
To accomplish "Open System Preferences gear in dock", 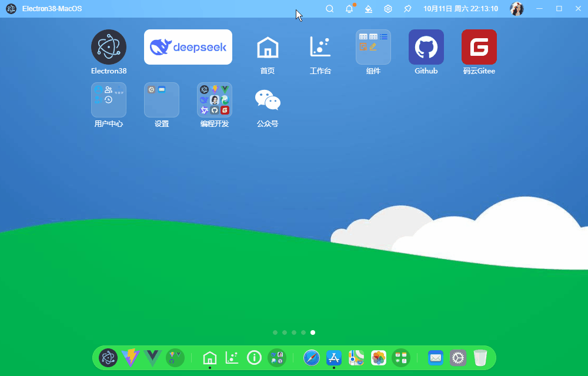I will click(x=458, y=358).
